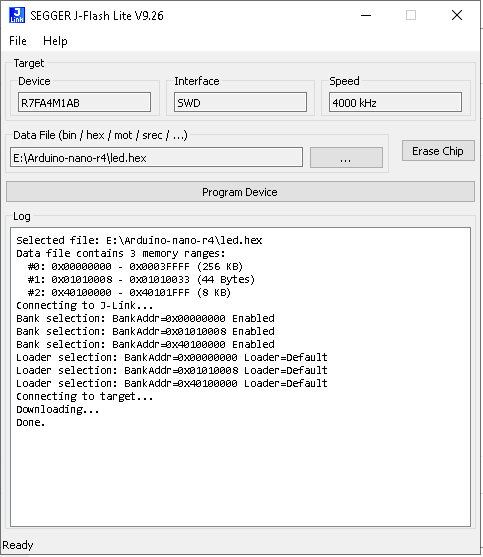Click the "Downloading..." log line
483x557 pixels.
coord(58,410)
